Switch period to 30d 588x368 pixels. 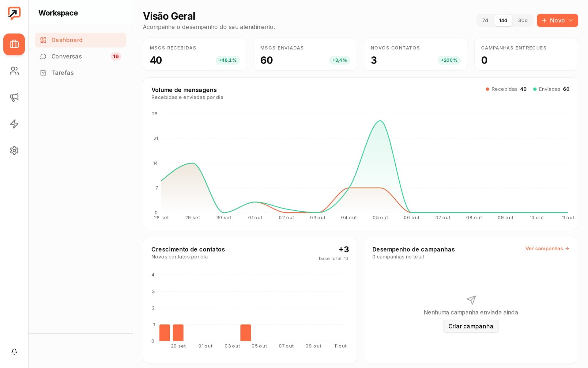pos(523,21)
